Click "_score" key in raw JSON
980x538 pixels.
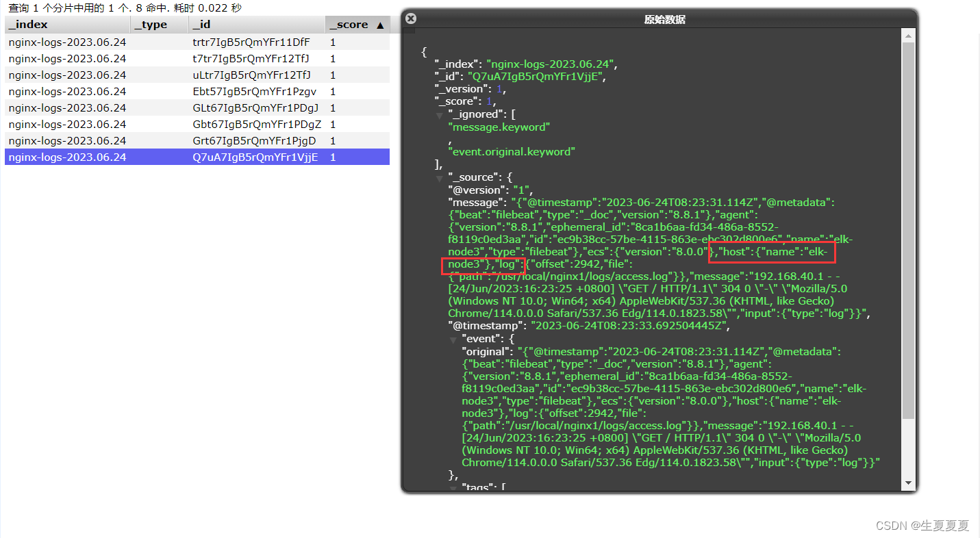pyautogui.click(x=458, y=102)
